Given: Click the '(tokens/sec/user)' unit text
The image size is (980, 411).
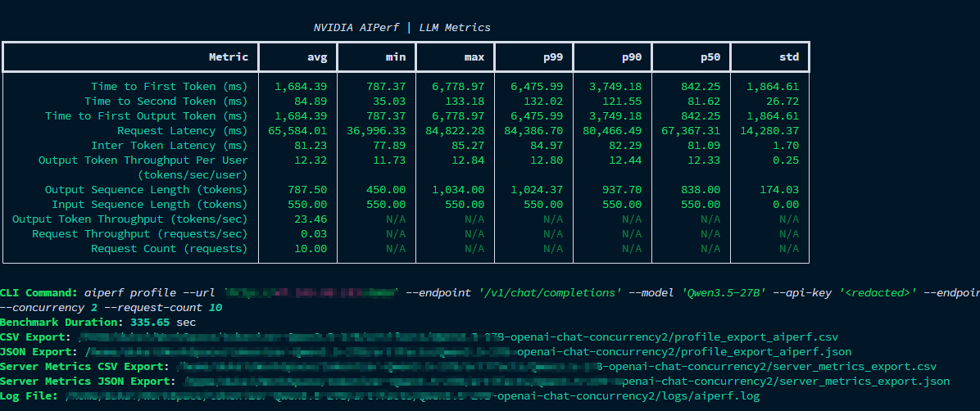Looking at the screenshot, I should [x=193, y=175].
